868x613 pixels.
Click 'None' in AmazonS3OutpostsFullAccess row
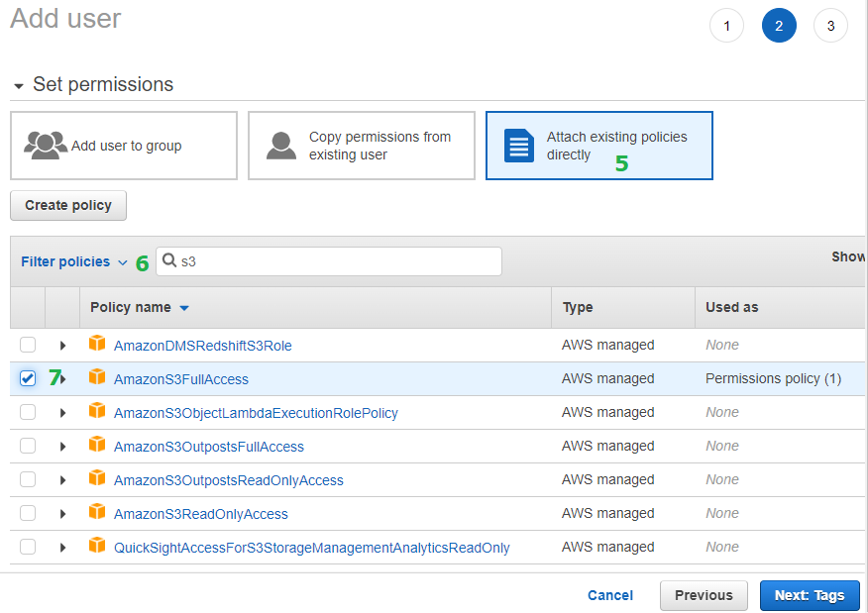tap(722, 446)
